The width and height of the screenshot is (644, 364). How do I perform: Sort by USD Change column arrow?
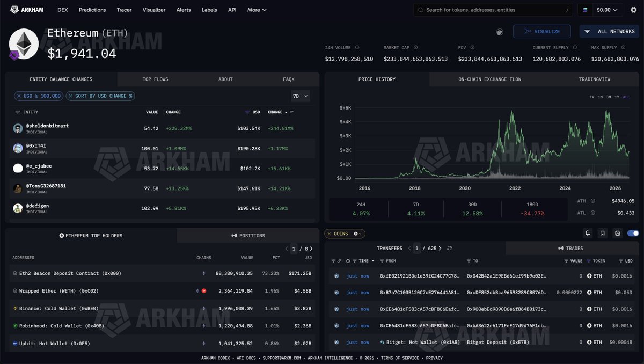click(x=286, y=112)
